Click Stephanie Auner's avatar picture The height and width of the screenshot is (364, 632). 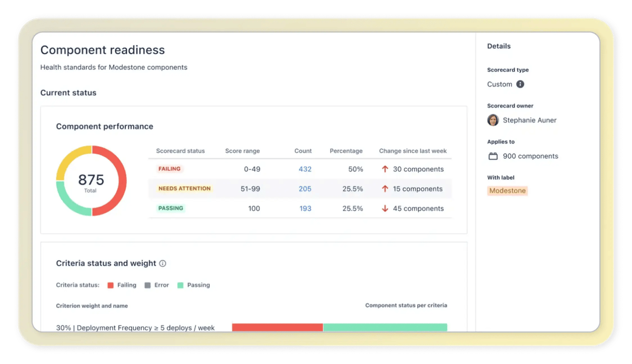pos(493,120)
